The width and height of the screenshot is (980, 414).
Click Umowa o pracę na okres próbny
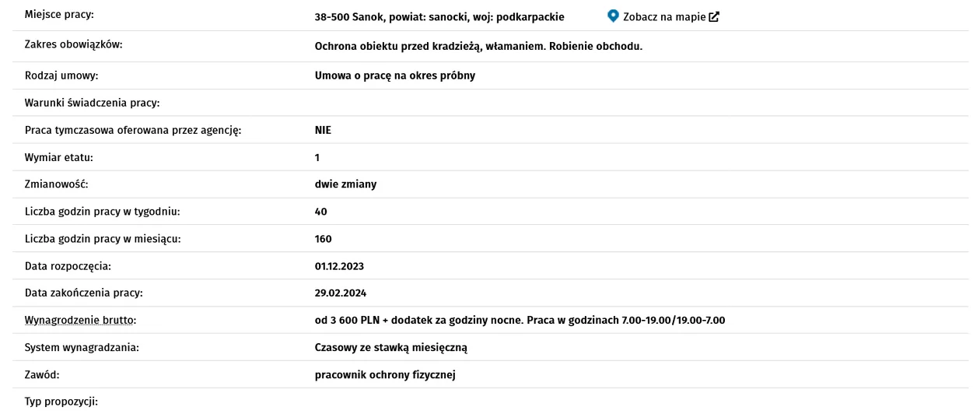(x=394, y=75)
